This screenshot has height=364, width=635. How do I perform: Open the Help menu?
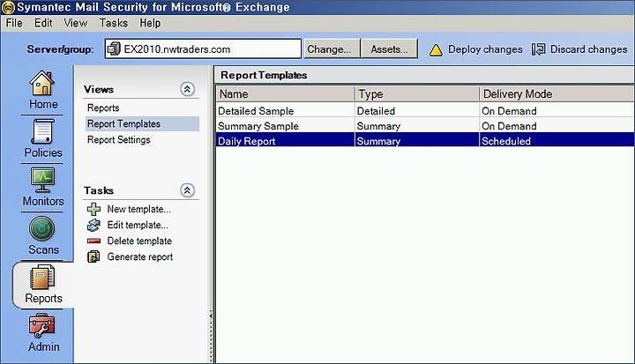[x=150, y=23]
